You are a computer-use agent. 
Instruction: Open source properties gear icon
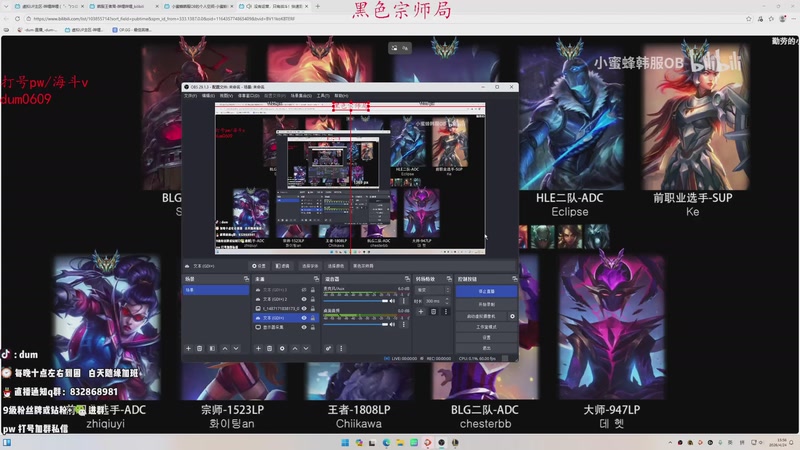pyautogui.click(x=282, y=348)
